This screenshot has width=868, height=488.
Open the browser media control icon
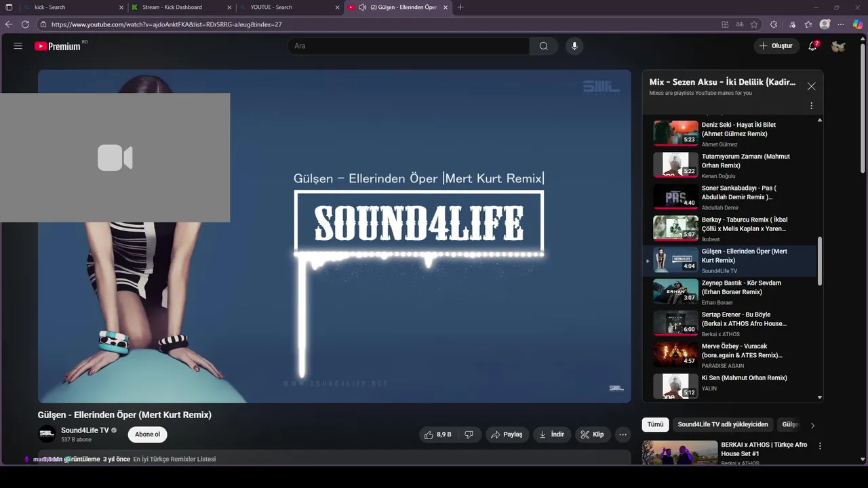pyautogui.click(x=792, y=24)
